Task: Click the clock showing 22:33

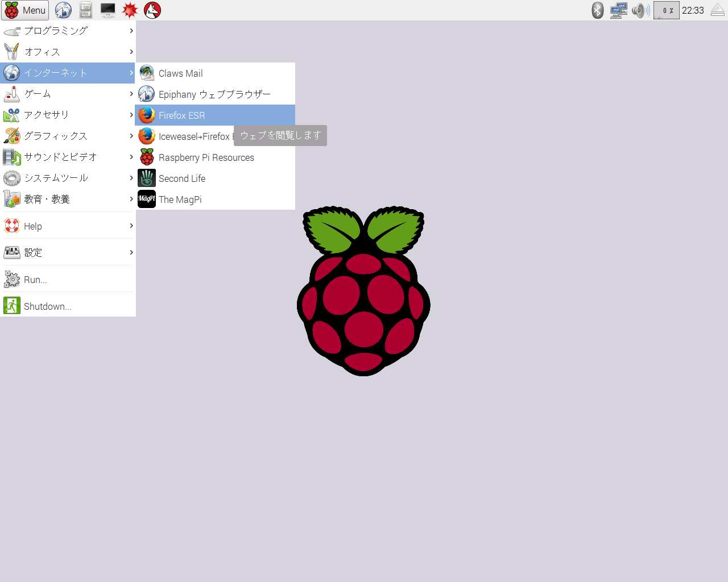Action: point(693,10)
